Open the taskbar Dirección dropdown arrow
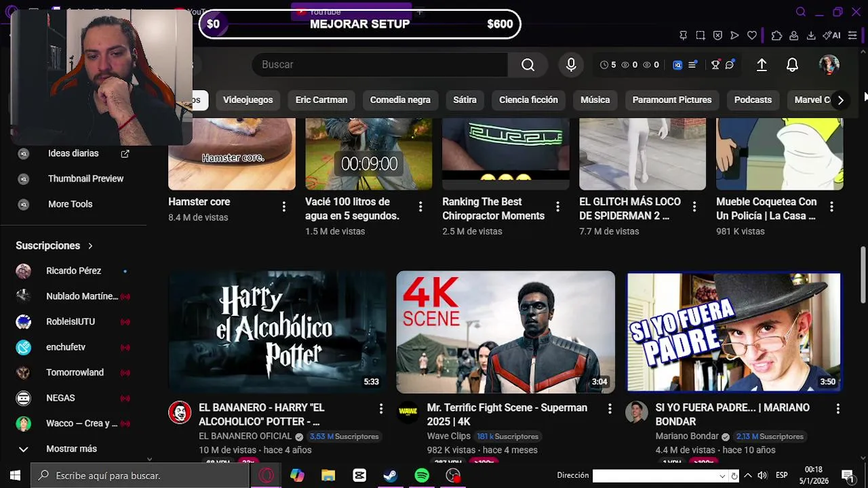868x488 pixels. [722, 476]
